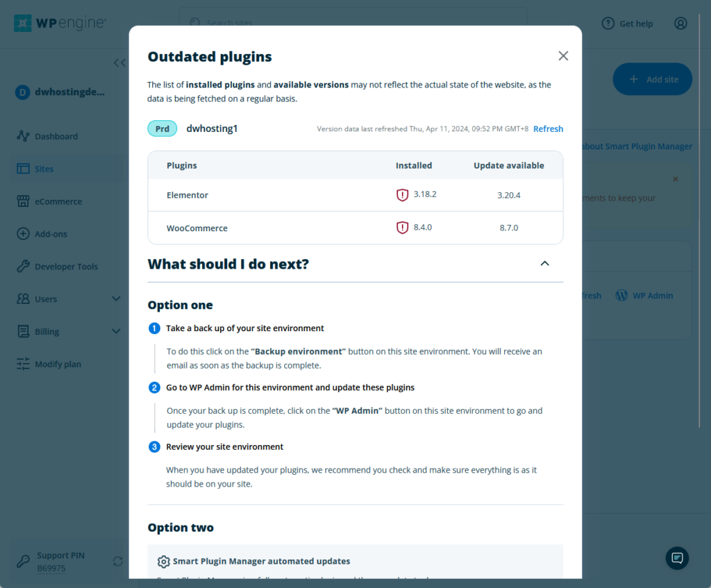Click the Add-ons plus circle icon
The width and height of the screenshot is (711, 588).
23,234
